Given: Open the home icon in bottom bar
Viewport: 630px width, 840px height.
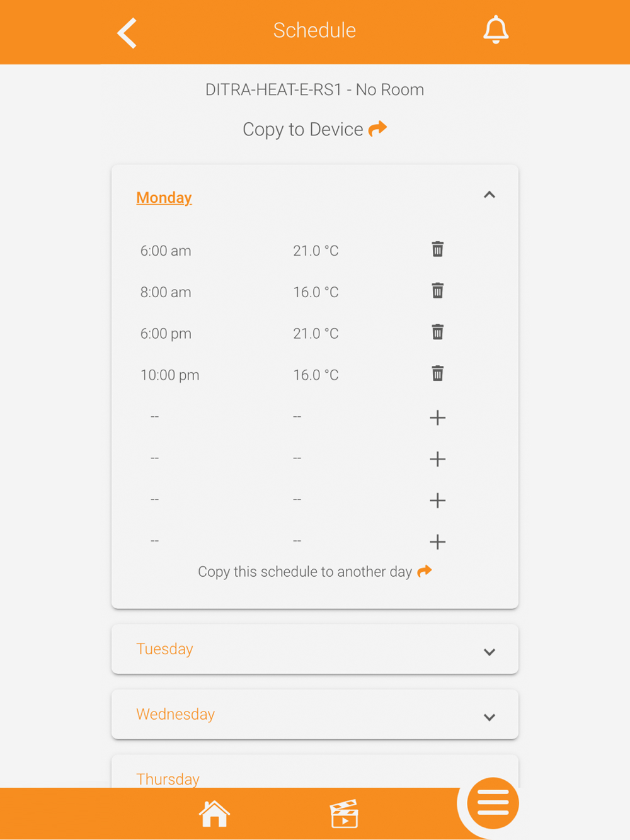Looking at the screenshot, I should point(214,814).
